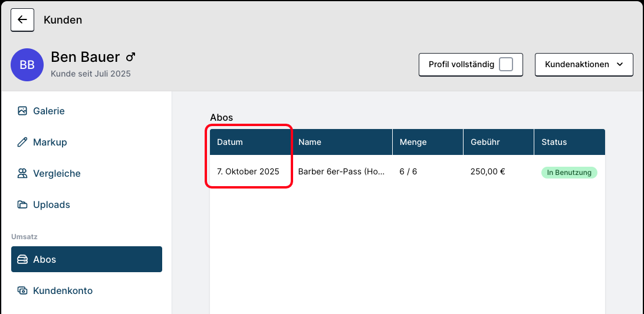The width and height of the screenshot is (644, 314).
Task: Click the Vergleiche people icon
Action: [22, 173]
